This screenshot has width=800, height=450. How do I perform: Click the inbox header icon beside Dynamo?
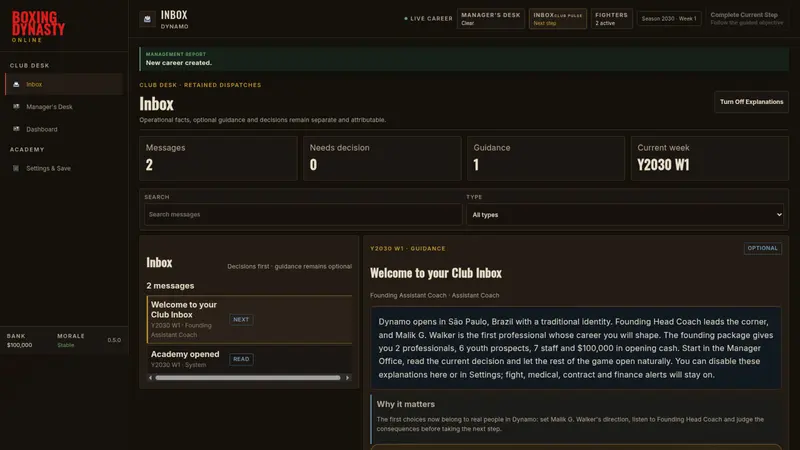147,19
